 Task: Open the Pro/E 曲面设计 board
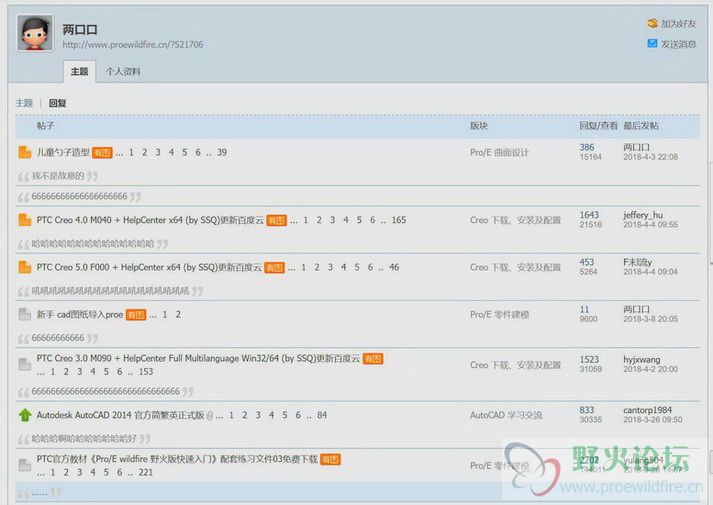click(x=499, y=153)
